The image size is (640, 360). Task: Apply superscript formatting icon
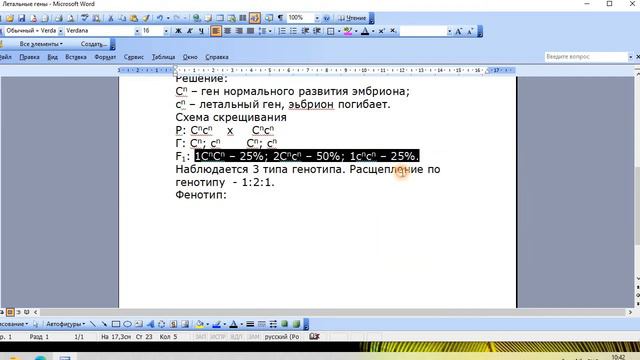[x=381, y=31]
